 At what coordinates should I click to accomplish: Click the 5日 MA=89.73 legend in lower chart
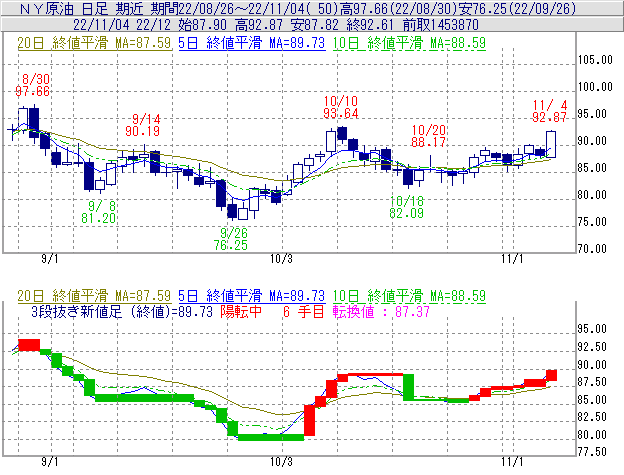coord(252,296)
